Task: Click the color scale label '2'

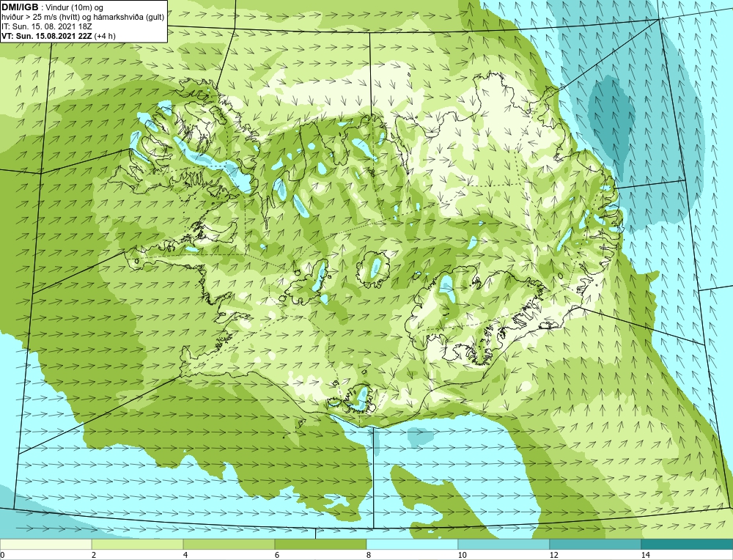Action: coord(94,555)
